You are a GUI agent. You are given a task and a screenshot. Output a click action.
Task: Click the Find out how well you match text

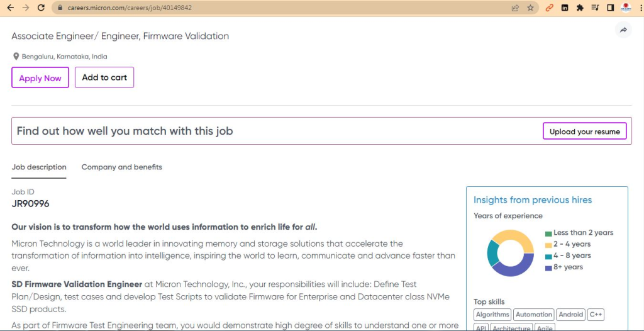pos(125,131)
